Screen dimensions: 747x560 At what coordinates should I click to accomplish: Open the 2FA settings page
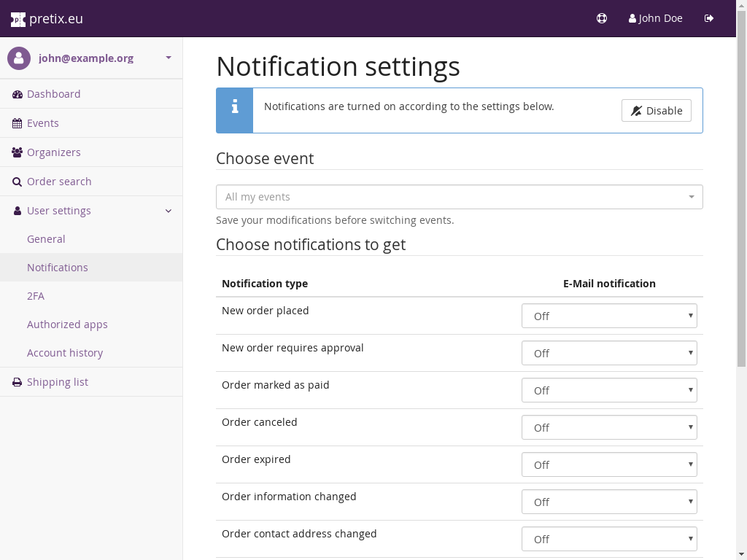(x=36, y=296)
